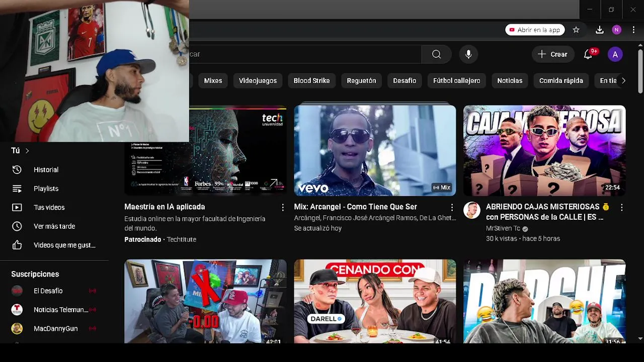Viewport: 644px width, 362px height.
Task: Click '30 k vistas • hace 5 horas' text
Action: click(523, 238)
